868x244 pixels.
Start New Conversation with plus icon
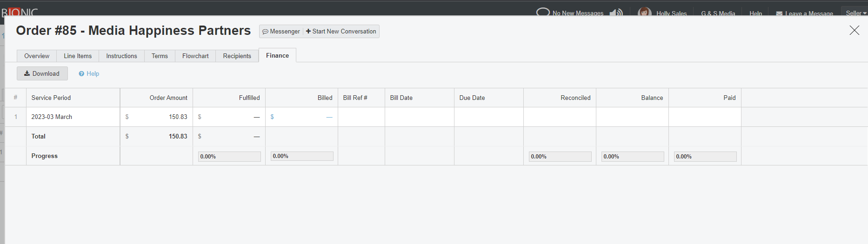pyautogui.click(x=341, y=32)
